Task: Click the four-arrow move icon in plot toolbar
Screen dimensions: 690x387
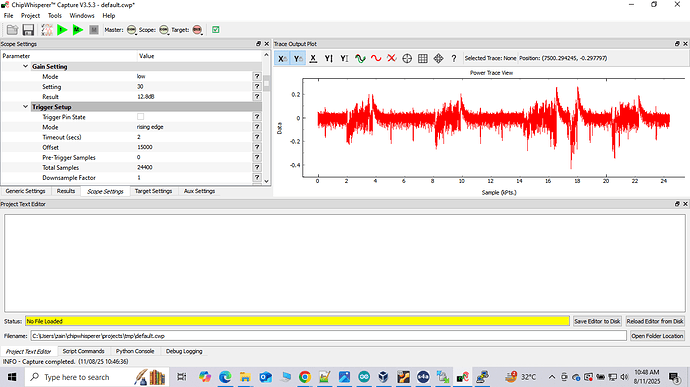Action: pos(438,58)
